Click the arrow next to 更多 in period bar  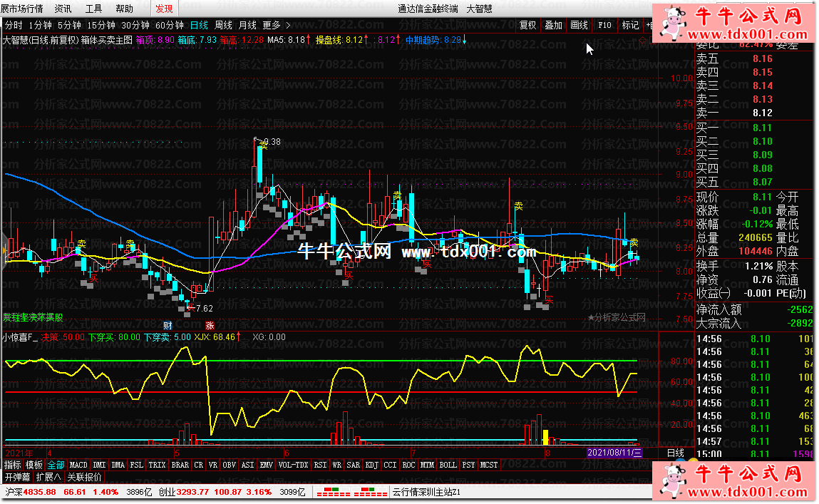pyautogui.click(x=288, y=25)
